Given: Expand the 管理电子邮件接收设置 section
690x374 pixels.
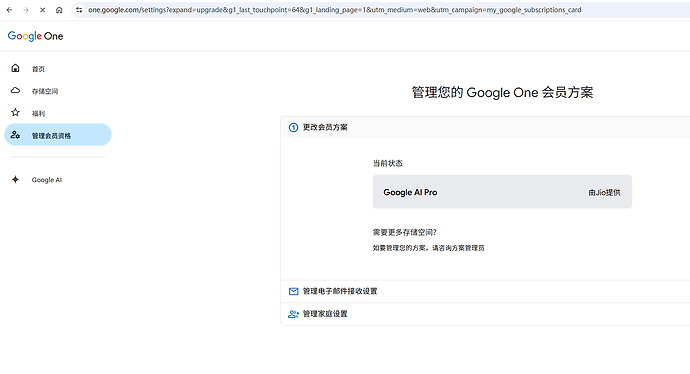Looking at the screenshot, I should tap(485, 291).
